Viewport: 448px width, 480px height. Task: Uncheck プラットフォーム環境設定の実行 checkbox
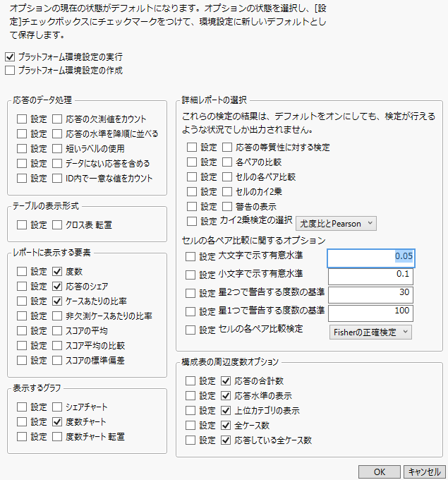(10, 57)
